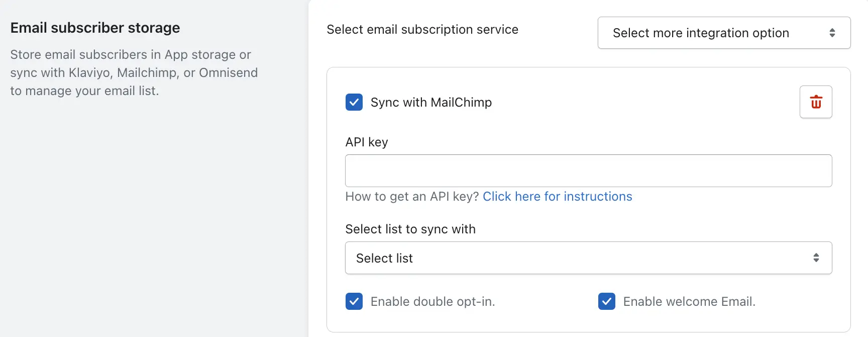The height and width of the screenshot is (337, 868).
Task: Click the Store email subscribers description paragraph
Action: 134,72
